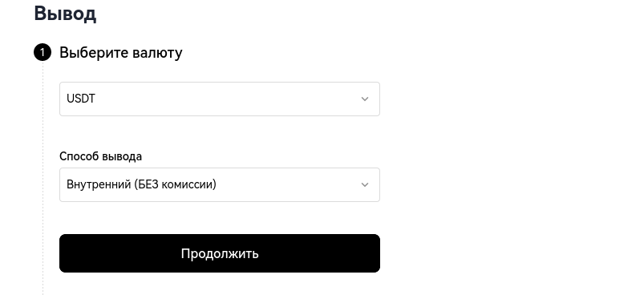Expand the currency selection combo box

point(220,99)
